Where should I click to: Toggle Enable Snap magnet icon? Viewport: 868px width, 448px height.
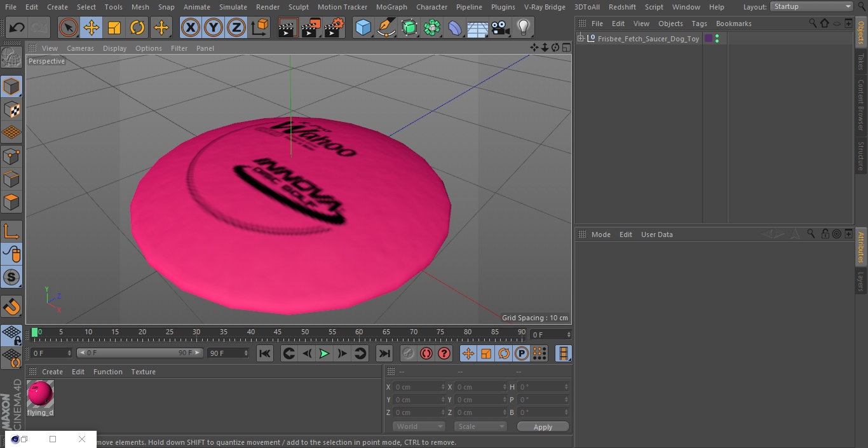[11, 306]
